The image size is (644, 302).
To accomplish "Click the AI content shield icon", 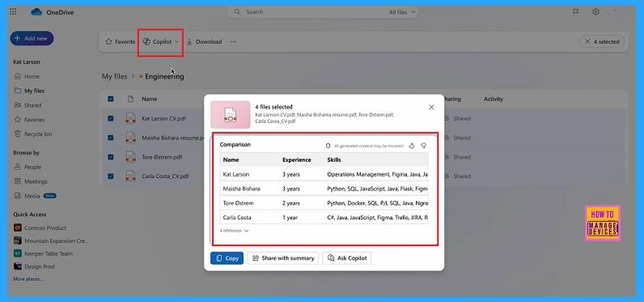I will coord(328,146).
